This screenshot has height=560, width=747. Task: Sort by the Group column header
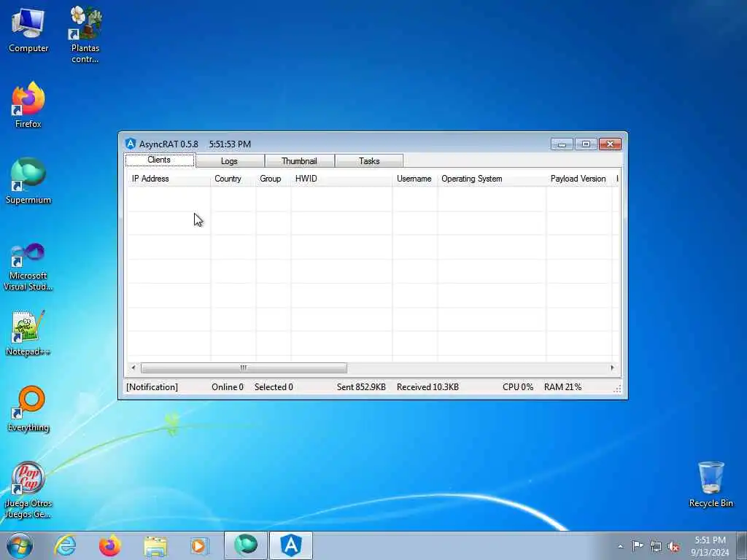pos(274,179)
